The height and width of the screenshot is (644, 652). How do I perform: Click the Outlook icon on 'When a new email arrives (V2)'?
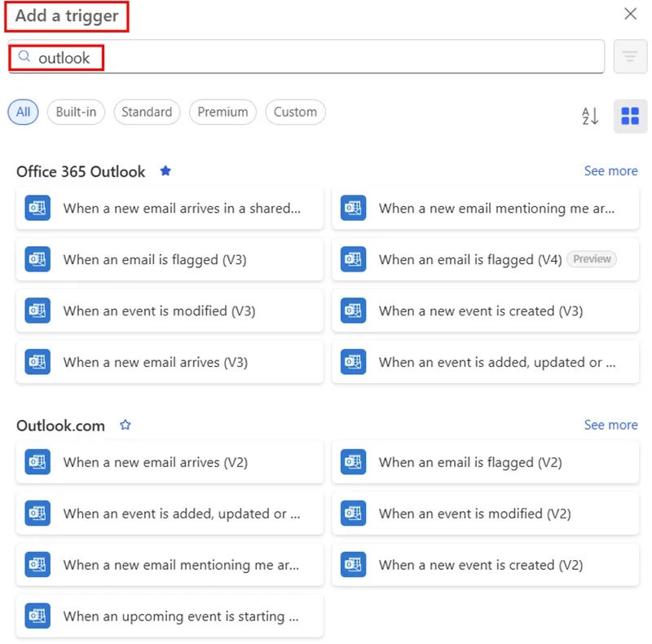[x=37, y=462]
